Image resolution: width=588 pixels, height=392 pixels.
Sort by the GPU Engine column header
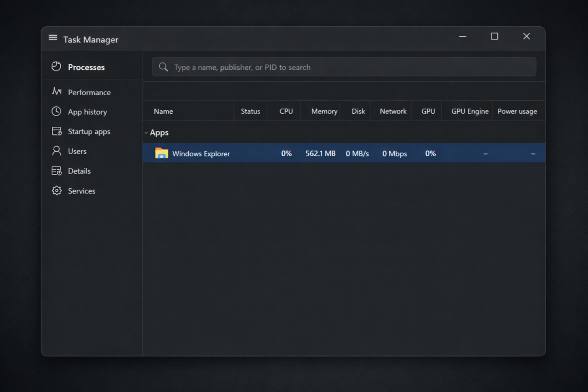pos(467,111)
